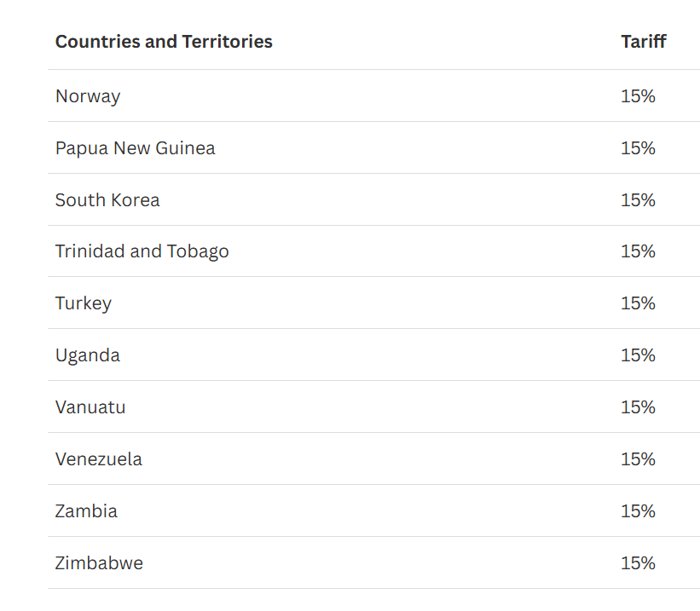
Task: Click Uganda's 15% tariff cell
Action: coord(638,355)
